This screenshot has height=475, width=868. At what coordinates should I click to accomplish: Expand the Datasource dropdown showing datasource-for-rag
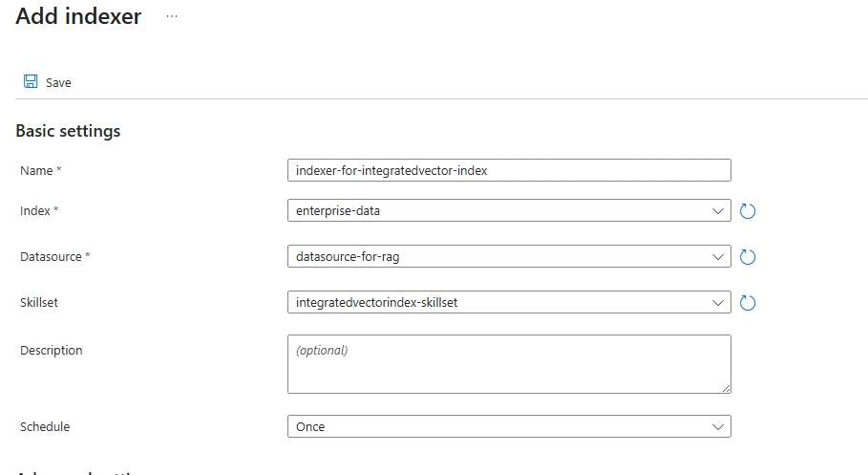pyautogui.click(x=497, y=256)
